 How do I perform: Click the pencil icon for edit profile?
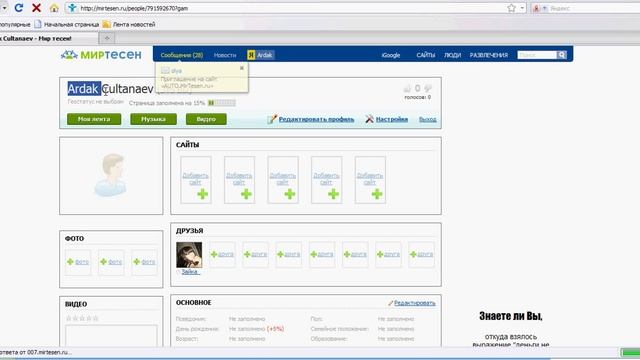272,119
